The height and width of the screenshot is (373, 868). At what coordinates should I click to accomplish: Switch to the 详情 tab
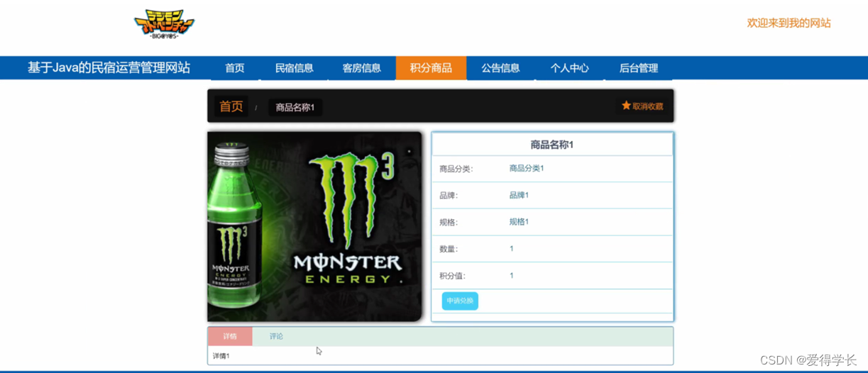point(230,336)
